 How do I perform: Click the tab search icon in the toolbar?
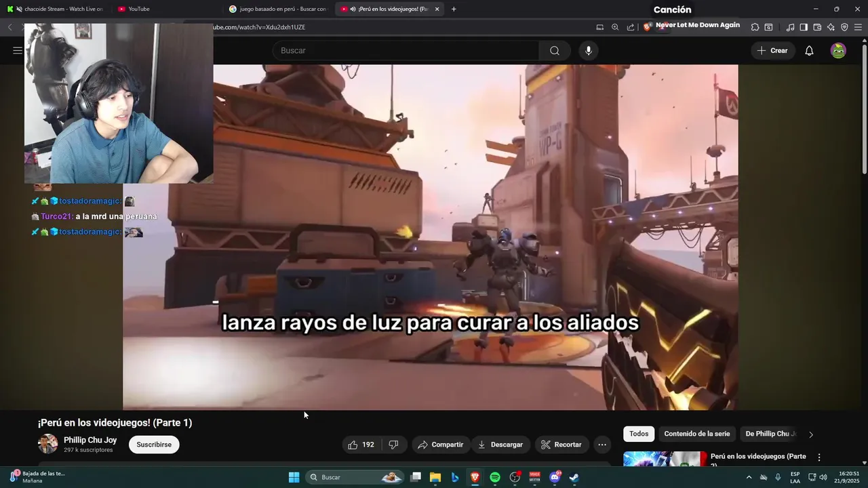(x=768, y=27)
